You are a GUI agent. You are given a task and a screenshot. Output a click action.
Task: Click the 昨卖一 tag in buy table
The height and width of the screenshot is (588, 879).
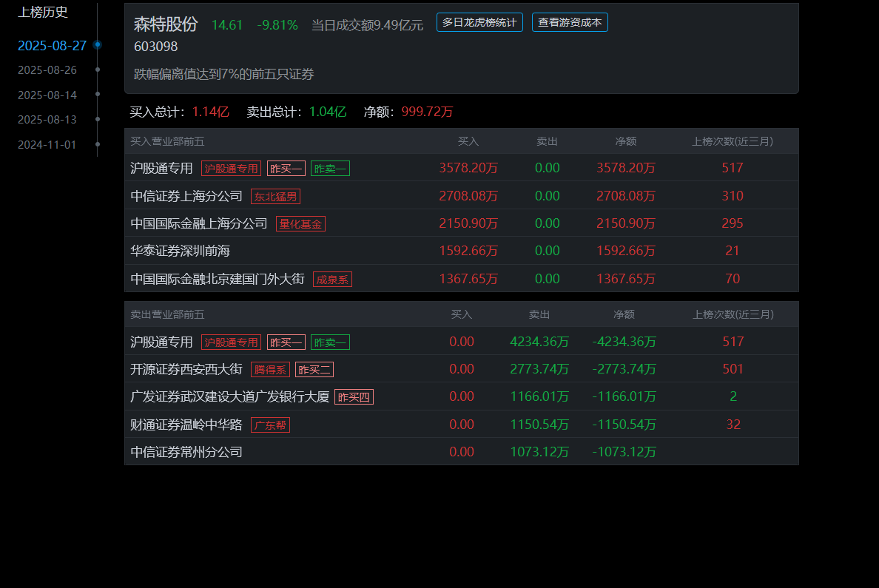click(x=330, y=168)
